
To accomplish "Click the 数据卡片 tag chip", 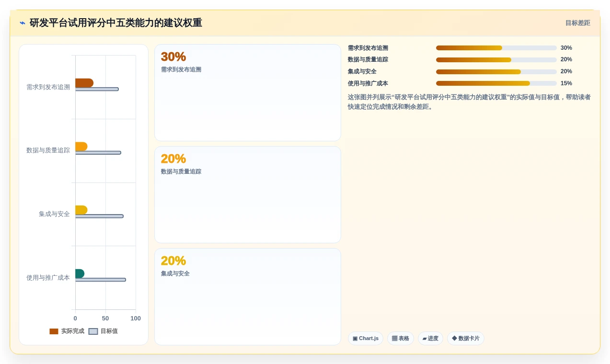I will (x=465, y=338).
